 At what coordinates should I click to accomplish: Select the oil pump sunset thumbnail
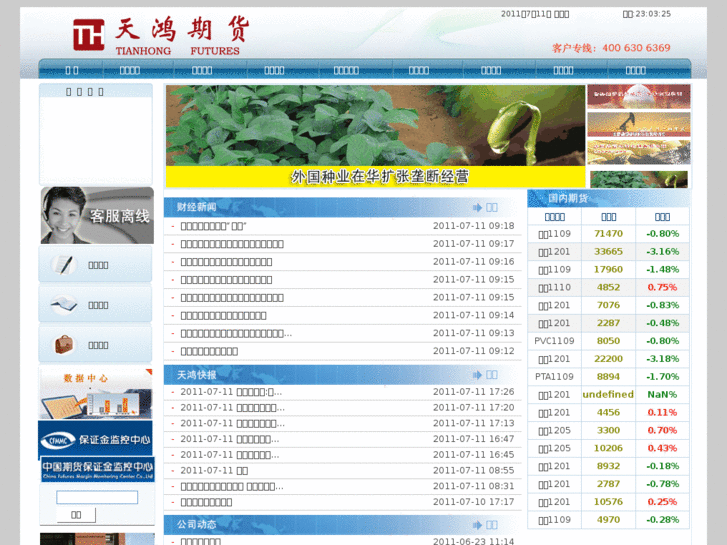point(639,124)
